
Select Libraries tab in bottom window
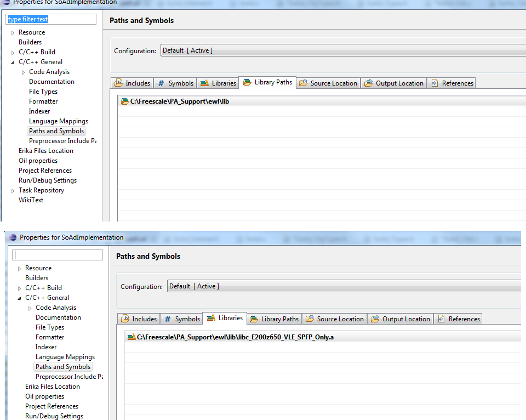tap(225, 318)
